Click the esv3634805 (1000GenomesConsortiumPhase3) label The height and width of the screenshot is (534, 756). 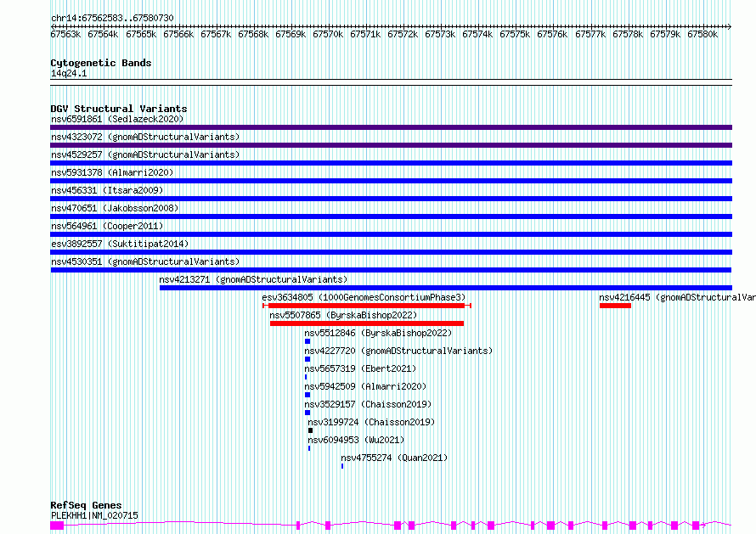click(x=364, y=297)
